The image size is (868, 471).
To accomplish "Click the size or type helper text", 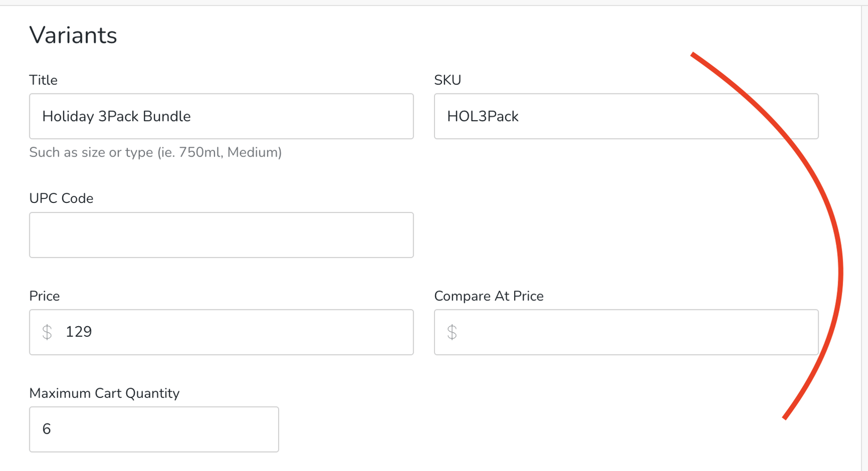I will (155, 152).
